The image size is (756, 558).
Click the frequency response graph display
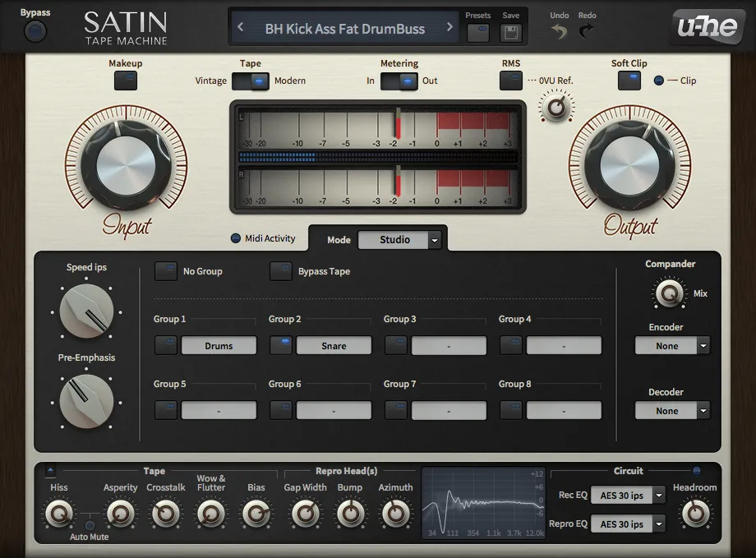click(x=483, y=502)
